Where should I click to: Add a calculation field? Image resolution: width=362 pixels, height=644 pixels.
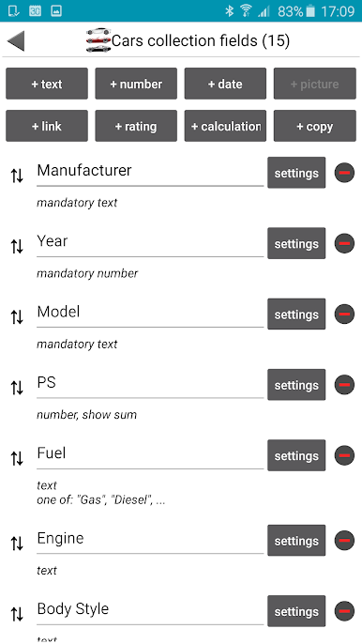pos(225,126)
